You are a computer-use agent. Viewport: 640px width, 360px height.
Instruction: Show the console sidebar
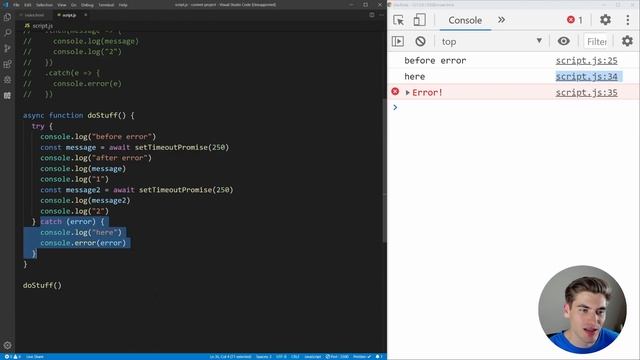tap(398, 41)
